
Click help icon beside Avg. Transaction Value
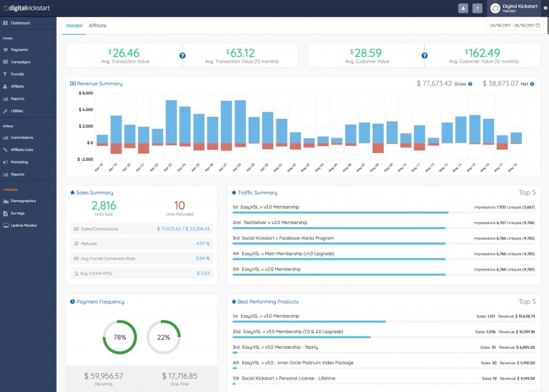tap(182, 56)
